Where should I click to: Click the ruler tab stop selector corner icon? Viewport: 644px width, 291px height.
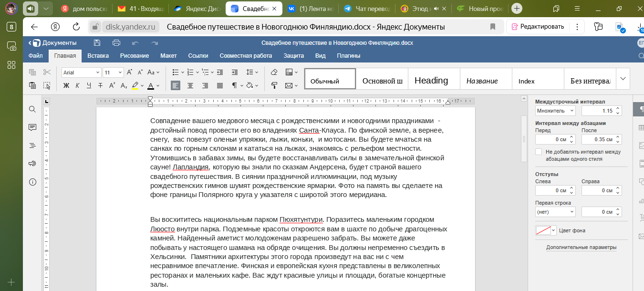point(46,102)
